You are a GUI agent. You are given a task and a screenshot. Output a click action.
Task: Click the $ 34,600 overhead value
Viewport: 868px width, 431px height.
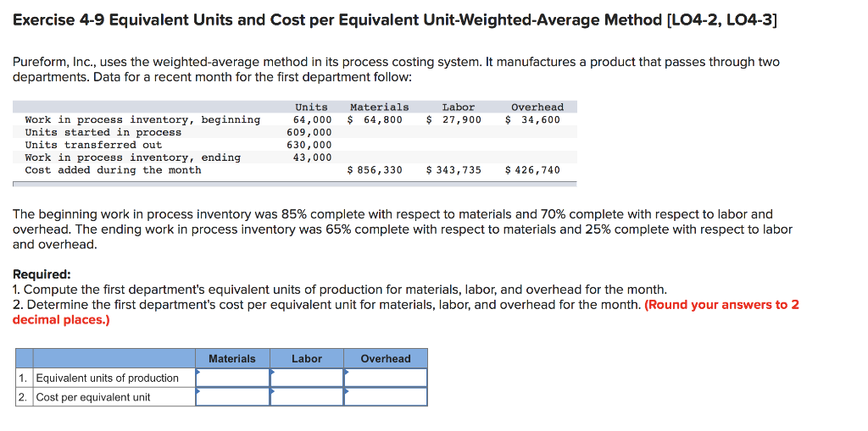[x=532, y=119]
